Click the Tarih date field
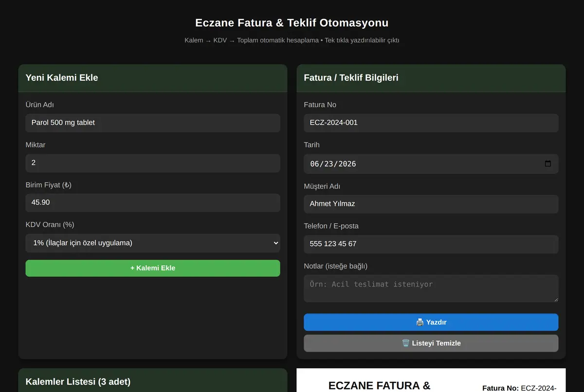Screen dimensions: 584x392 pos(431,164)
